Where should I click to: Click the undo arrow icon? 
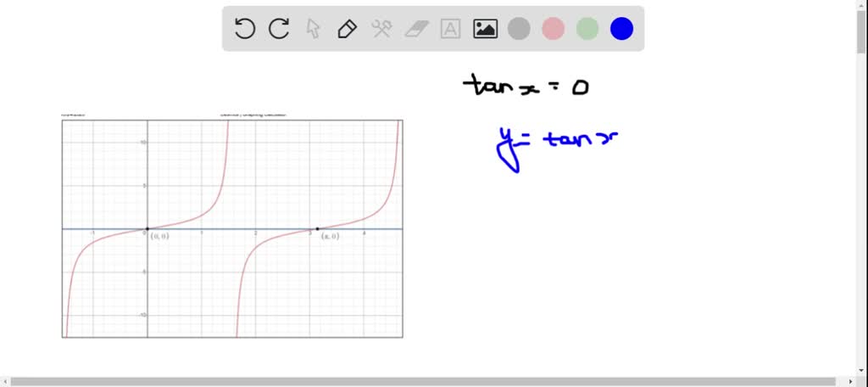(x=245, y=28)
